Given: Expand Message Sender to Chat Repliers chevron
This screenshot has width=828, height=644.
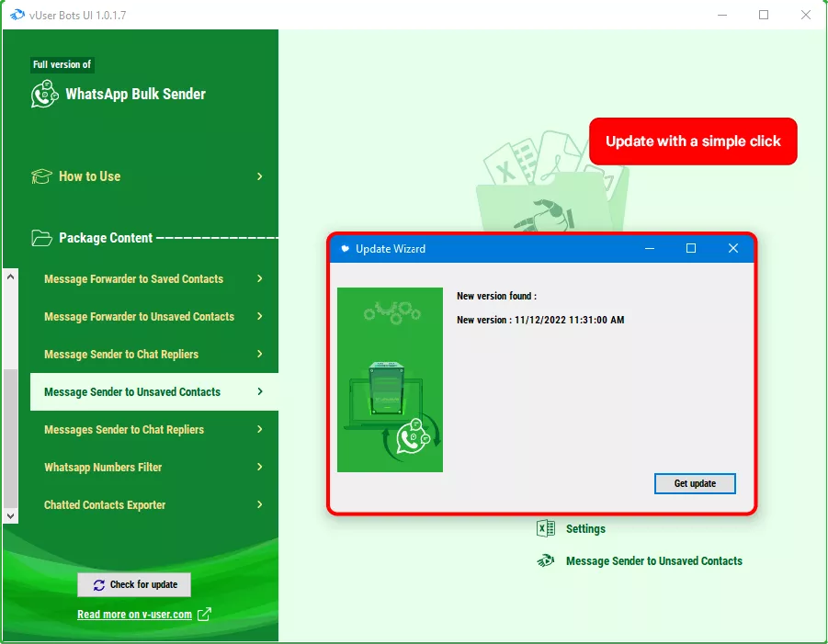Looking at the screenshot, I should (260, 354).
